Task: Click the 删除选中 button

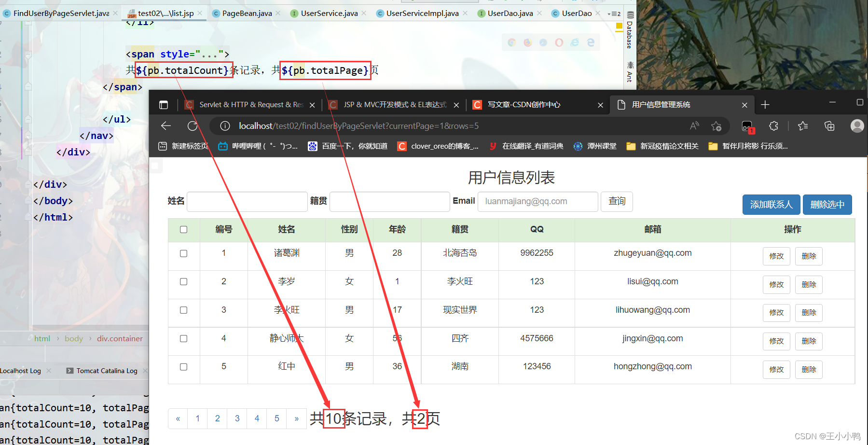Action: [x=827, y=205]
